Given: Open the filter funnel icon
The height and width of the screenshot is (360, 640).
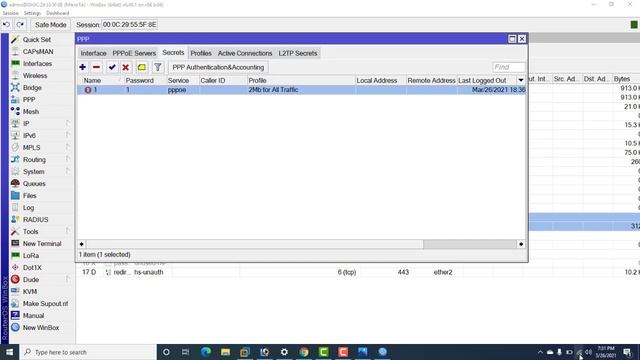Looking at the screenshot, I should (158, 67).
